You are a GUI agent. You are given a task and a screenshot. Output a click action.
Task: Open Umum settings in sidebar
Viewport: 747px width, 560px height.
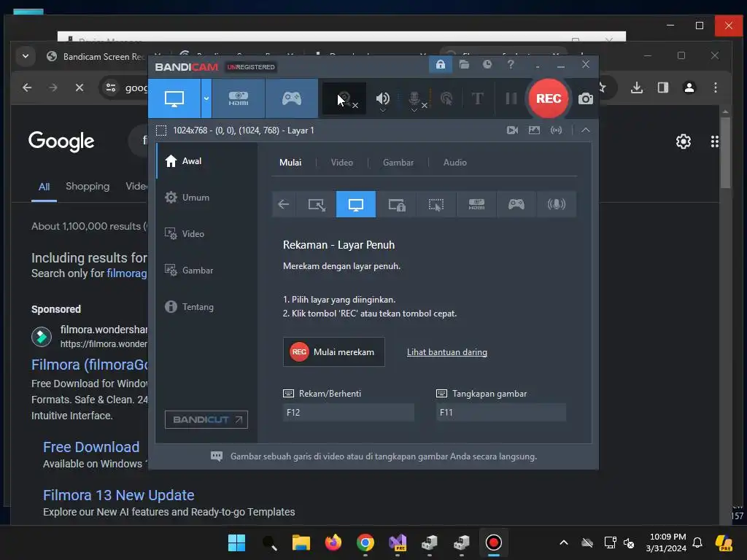pyautogui.click(x=206, y=197)
